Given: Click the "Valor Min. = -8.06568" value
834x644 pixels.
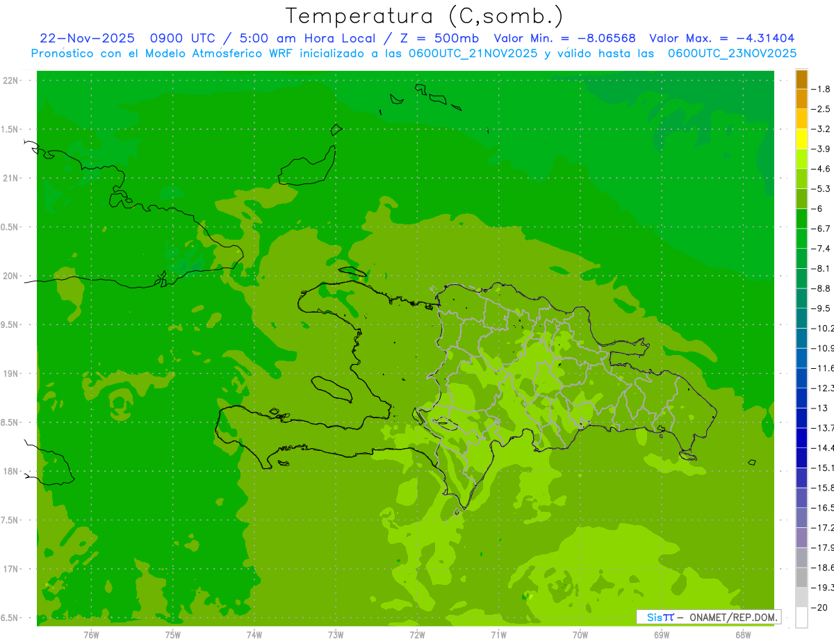Looking at the screenshot, I should pos(564,38).
